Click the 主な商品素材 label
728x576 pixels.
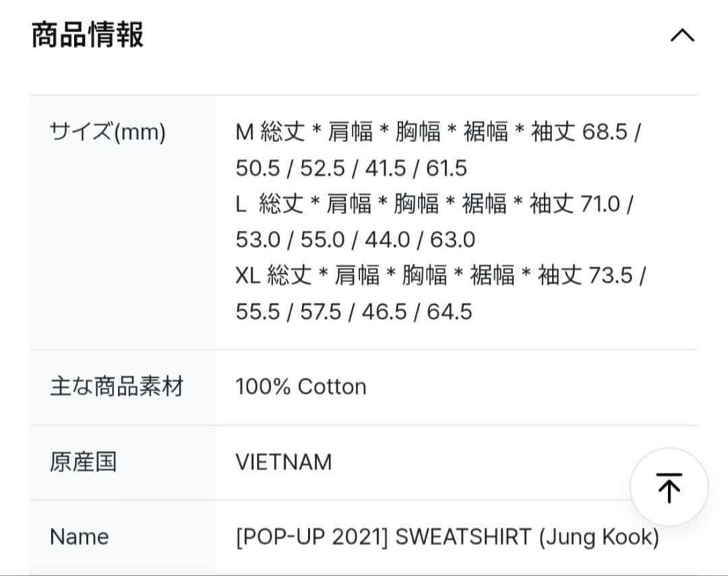(x=117, y=387)
